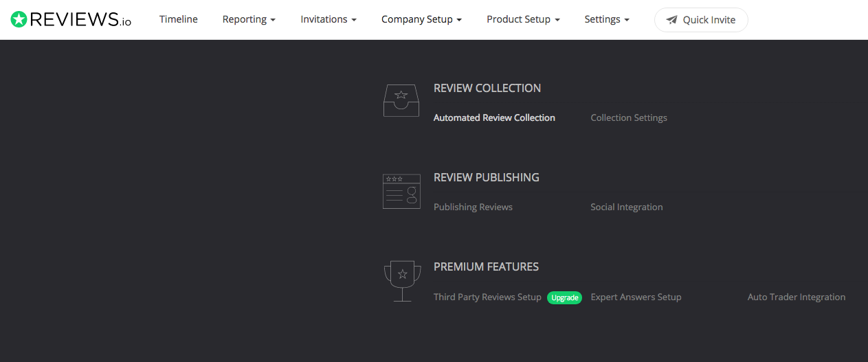The height and width of the screenshot is (362, 868).
Task: Click the green Upgrade badge
Action: click(x=564, y=297)
